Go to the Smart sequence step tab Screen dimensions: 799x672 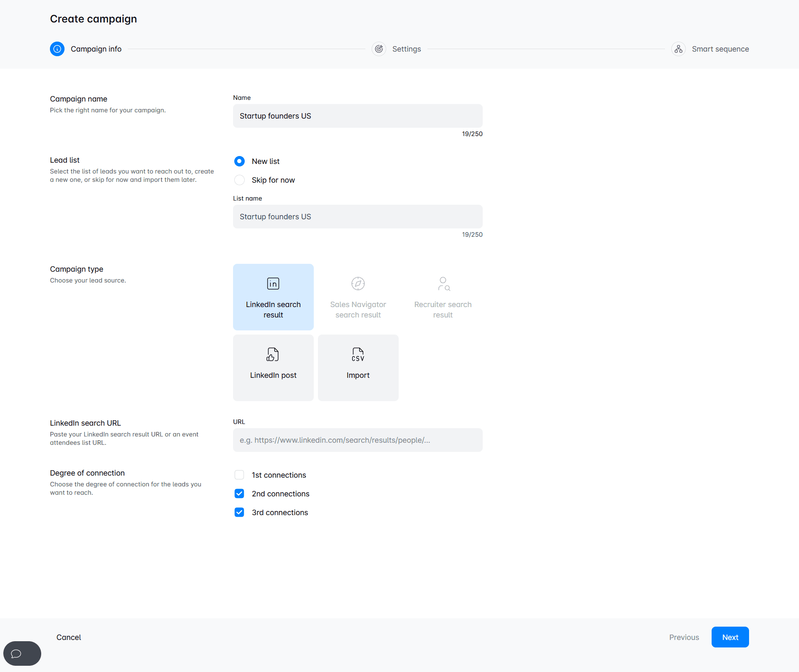coord(710,49)
